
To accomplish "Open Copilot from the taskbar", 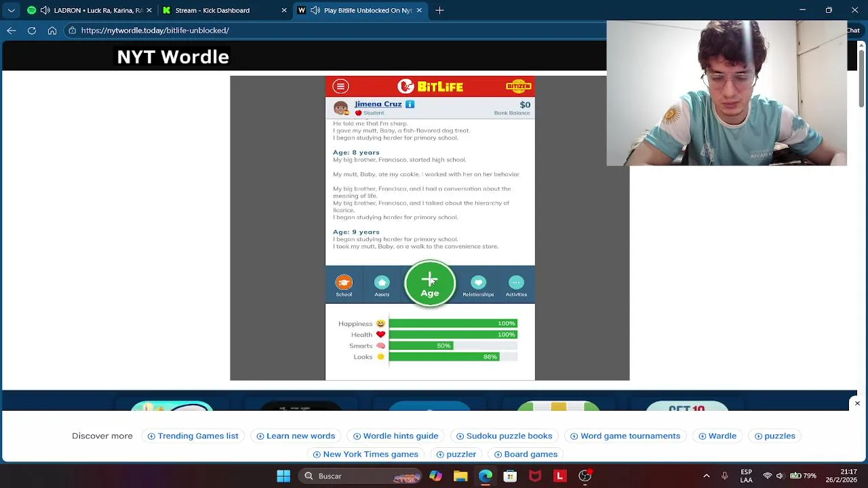I will click(x=435, y=476).
